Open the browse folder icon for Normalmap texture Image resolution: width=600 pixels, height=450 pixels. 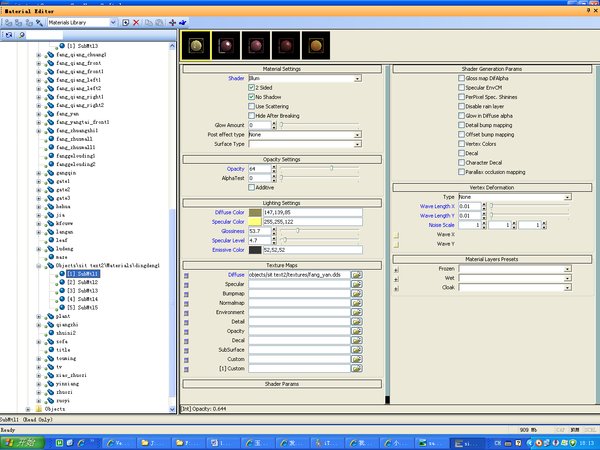point(356,301)
